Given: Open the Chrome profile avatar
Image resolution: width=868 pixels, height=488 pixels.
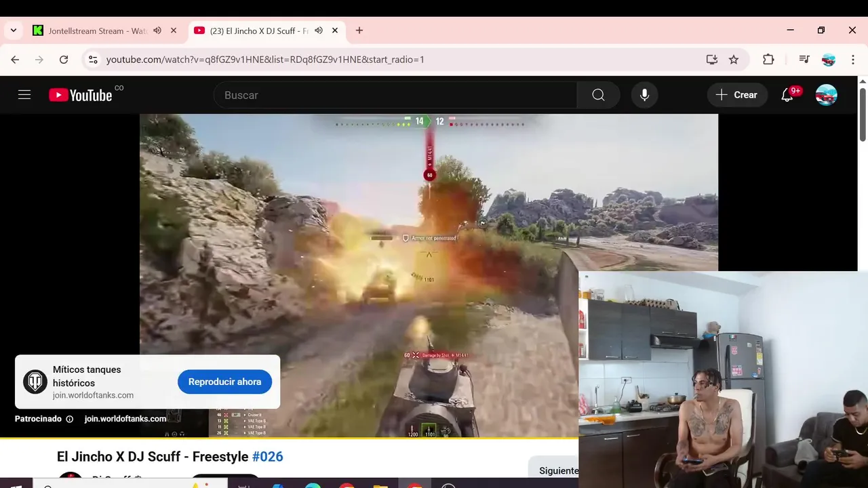Looking at the screenshot, I should coord(829,60).
